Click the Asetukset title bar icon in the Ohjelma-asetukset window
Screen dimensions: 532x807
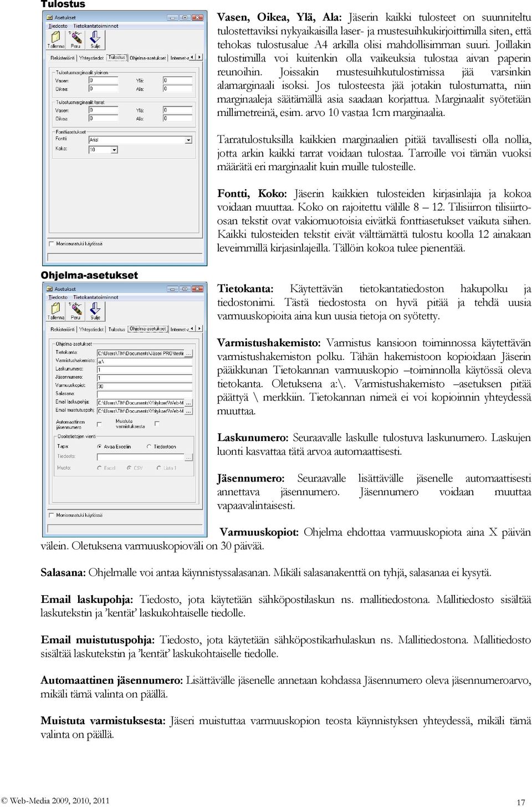(50, 288)
